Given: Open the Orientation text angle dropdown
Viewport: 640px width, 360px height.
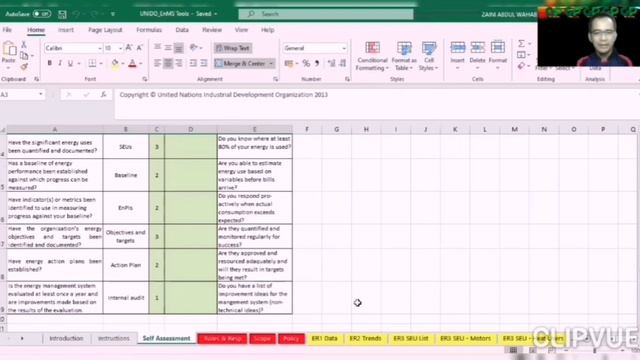Looking at the screenshot, I should pos(196,48).
